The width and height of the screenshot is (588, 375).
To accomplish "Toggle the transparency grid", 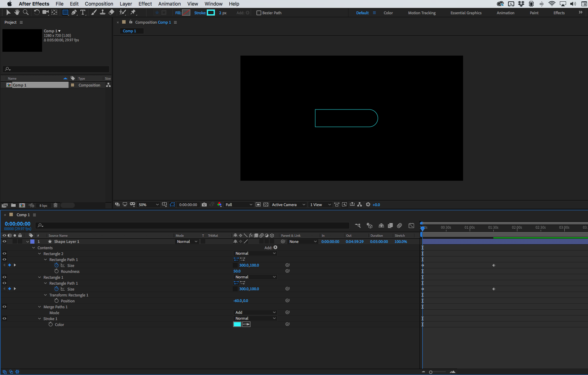I will pyautogui.click(x=265, y=205).
